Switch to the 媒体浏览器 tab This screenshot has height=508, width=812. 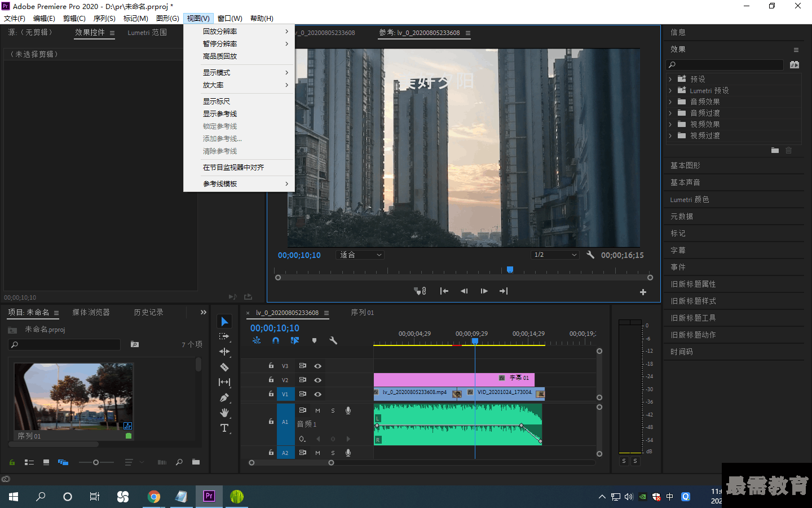[91, 312]
